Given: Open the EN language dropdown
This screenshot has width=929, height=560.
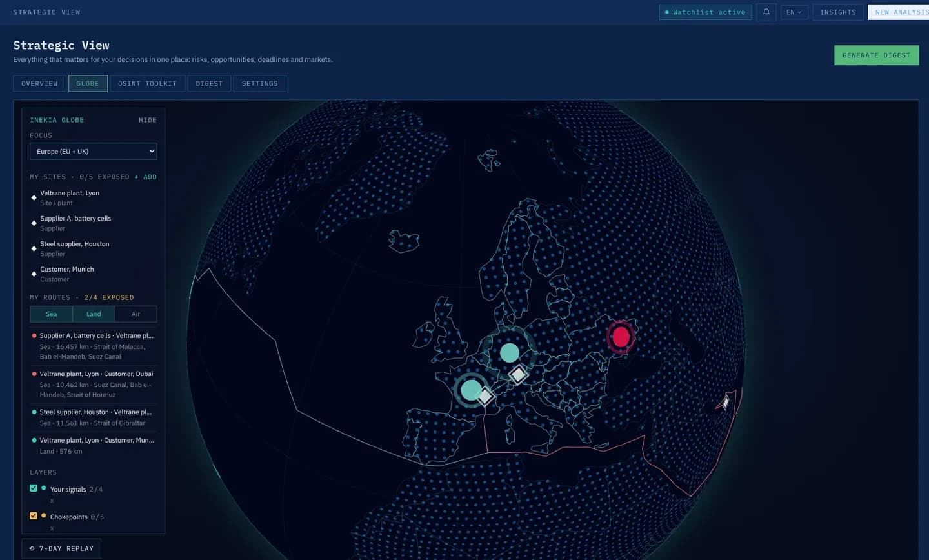Looking at the screenshot, I should pos(794,12).
